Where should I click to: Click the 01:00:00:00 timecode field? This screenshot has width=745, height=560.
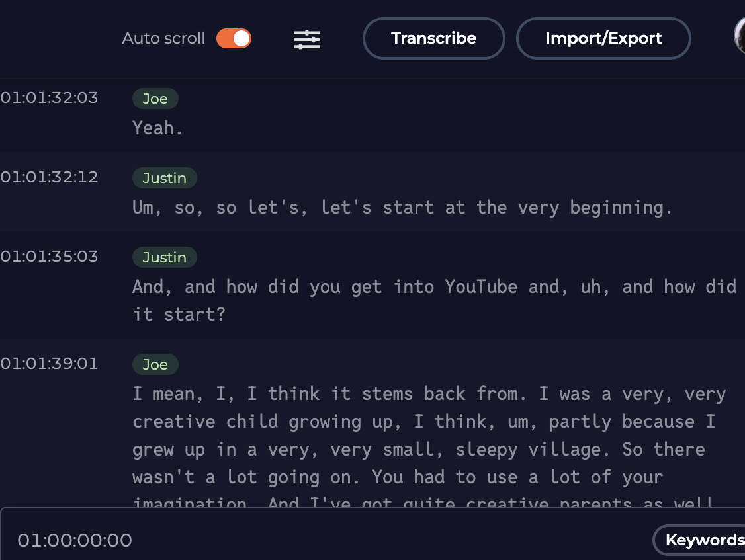[x=75, y=541]
